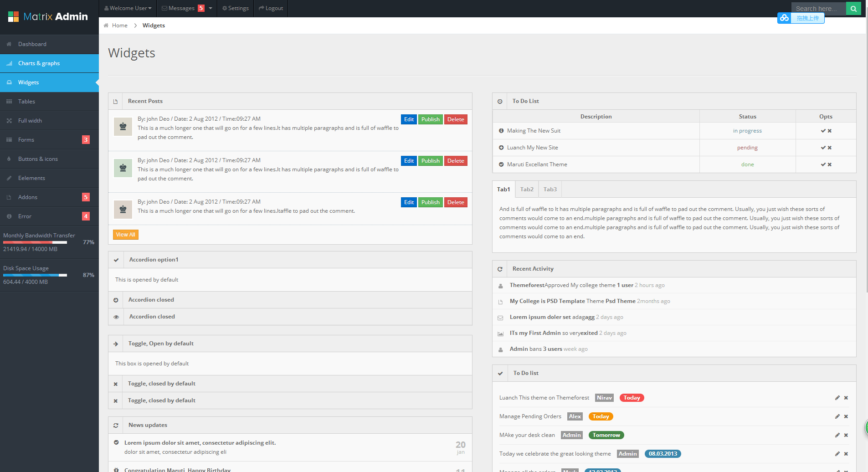
Task: Click the blue cloud upload icon
Action: tap(784, 18)
